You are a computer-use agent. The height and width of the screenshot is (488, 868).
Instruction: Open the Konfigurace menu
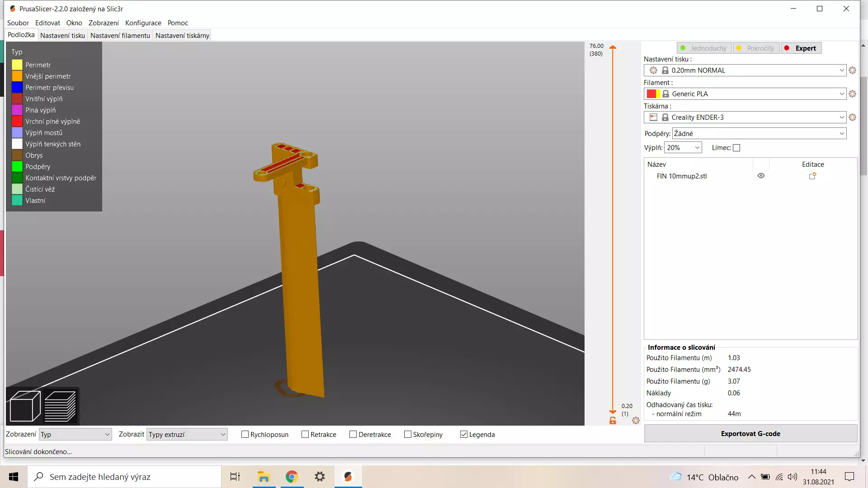pos(143,23)
